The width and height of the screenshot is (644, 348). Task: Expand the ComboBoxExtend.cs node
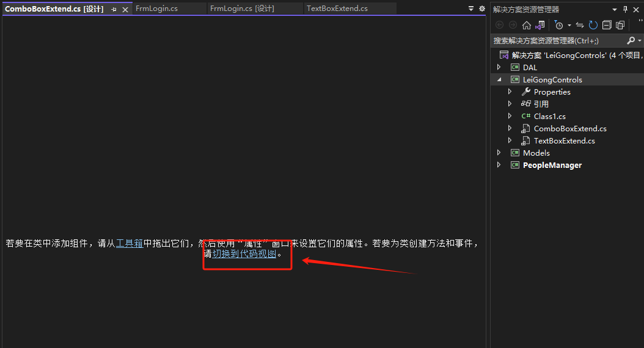click(510, 128)
